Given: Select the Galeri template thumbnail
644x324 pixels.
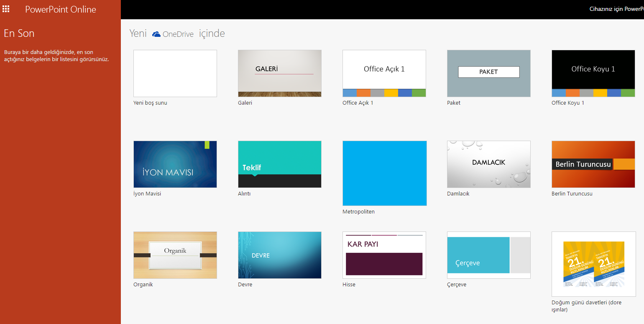Looking at the screenshot, I should [280, 74].
